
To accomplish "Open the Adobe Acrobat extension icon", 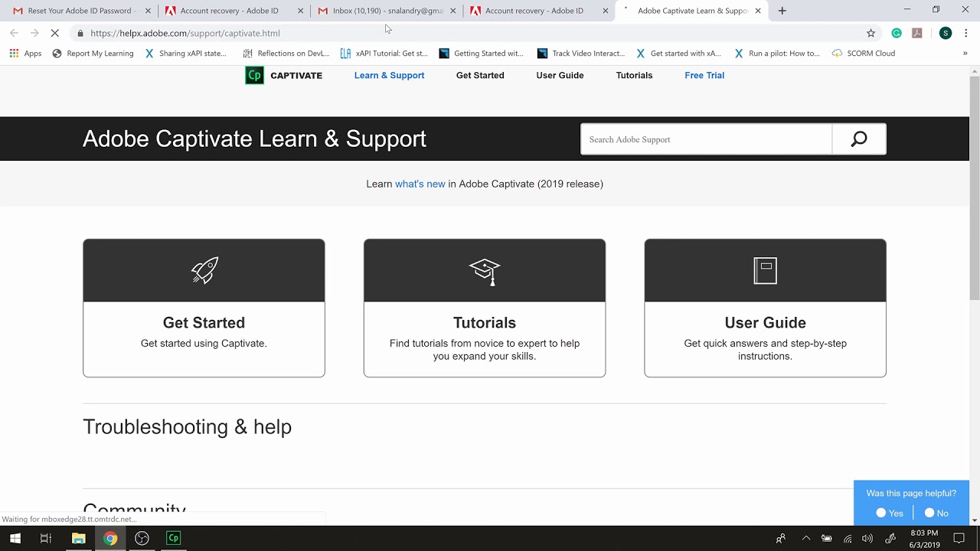I will 917,33.
